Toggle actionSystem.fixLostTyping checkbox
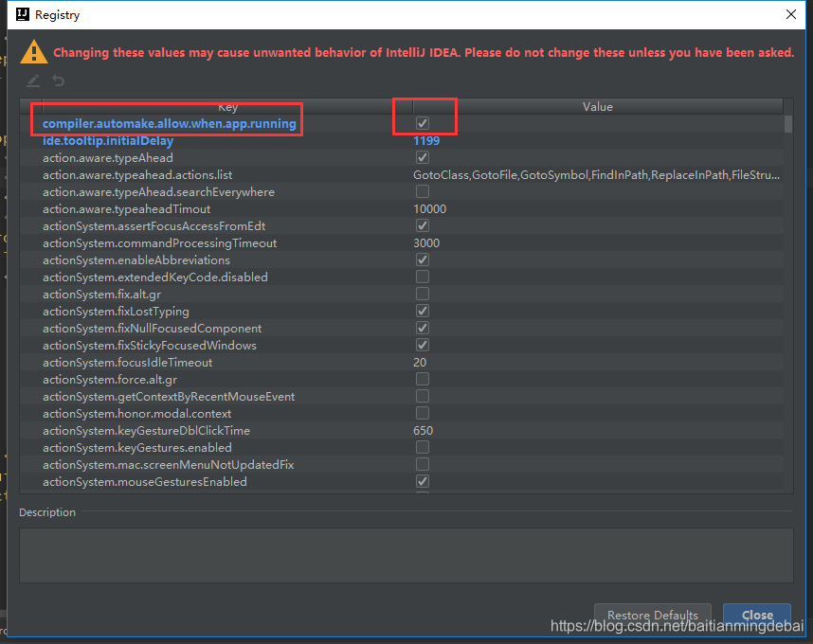813x644 pixels. click(x=423, y=312)
